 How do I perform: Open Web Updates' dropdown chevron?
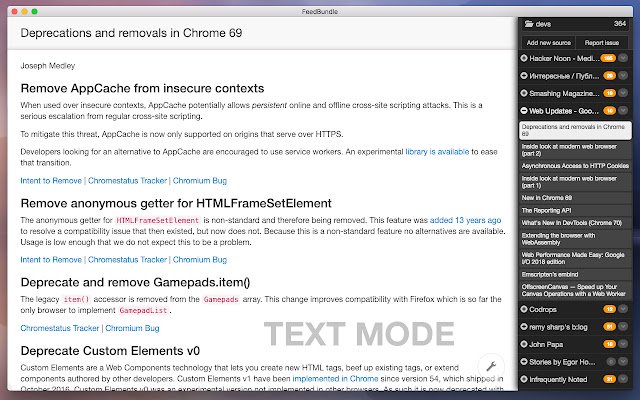click(623, 111)
